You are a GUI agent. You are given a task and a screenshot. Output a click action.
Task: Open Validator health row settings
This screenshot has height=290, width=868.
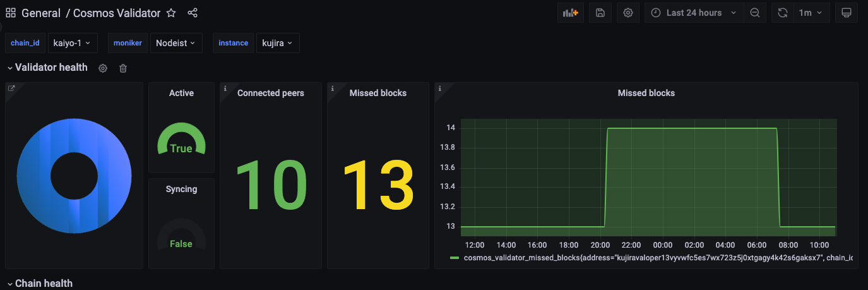(x=103, y=68)
